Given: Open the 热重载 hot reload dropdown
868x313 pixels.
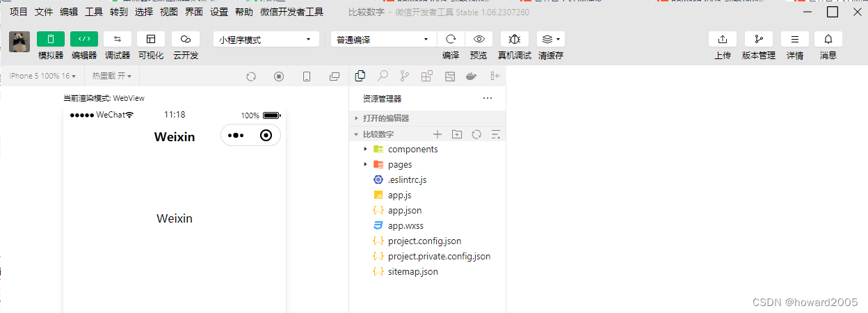Looking at the screenshot, I should (x=112, y=76).
